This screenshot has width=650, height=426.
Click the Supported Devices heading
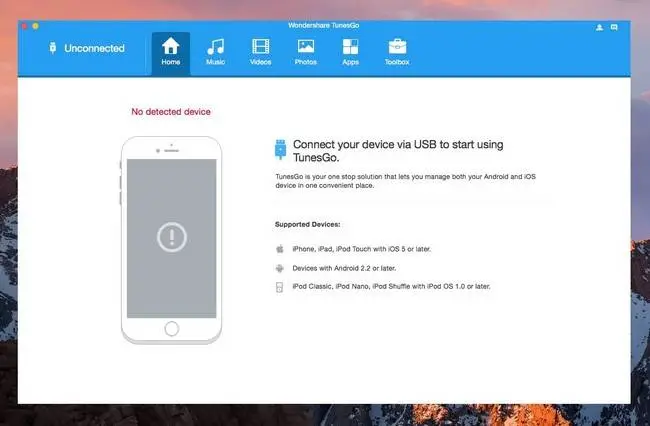coord(308,224)
